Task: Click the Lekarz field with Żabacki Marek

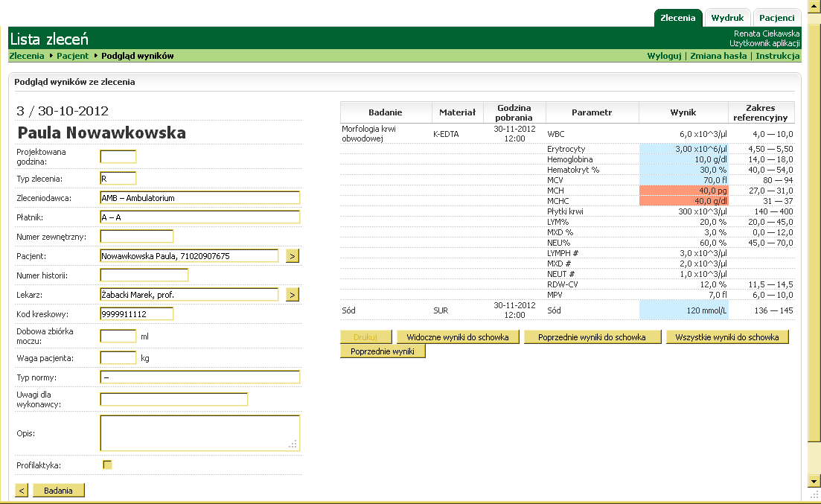Action: tap(190, 295)
